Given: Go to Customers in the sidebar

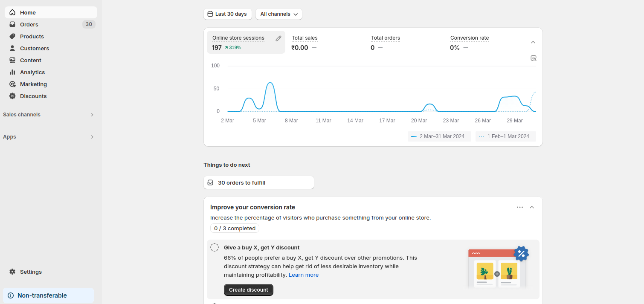Looking at the screenshot, I should pos(34,49).
